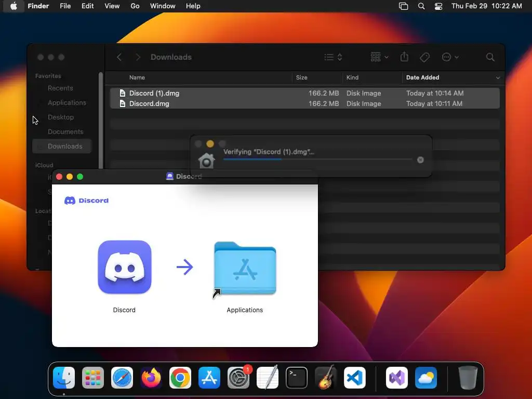Select Downloads in Finder sidebar
The height and width of the screenshot is (399, 532).
(x=62, y=146)
